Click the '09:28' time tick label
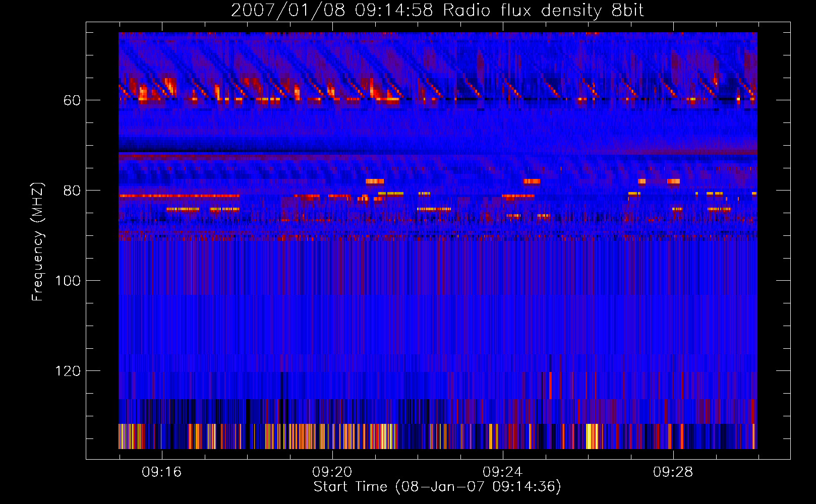The image size is (816, 504). [673, 472]
